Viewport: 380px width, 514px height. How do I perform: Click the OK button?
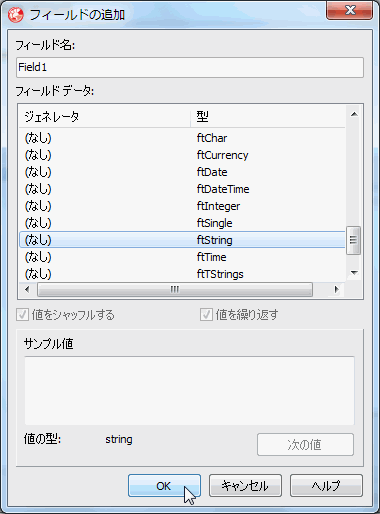click(x=164, y=485)
